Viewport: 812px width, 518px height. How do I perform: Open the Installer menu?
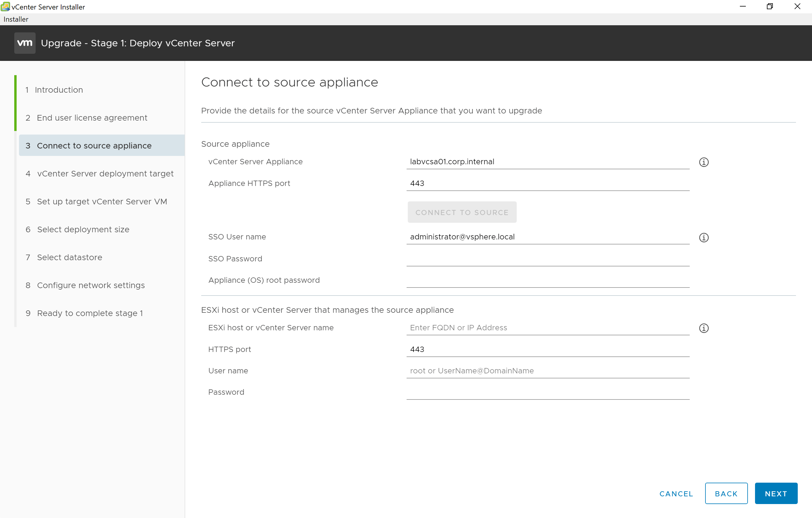[16, 19]
